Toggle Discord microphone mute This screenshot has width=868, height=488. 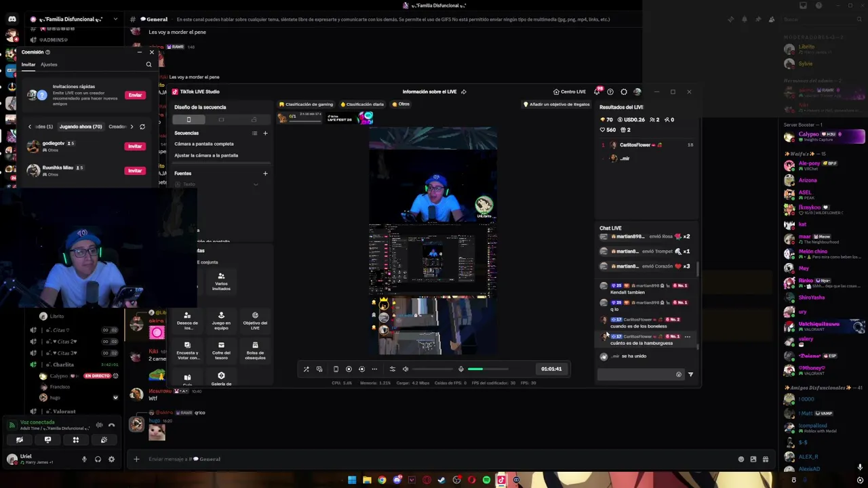tap(84, 459)
